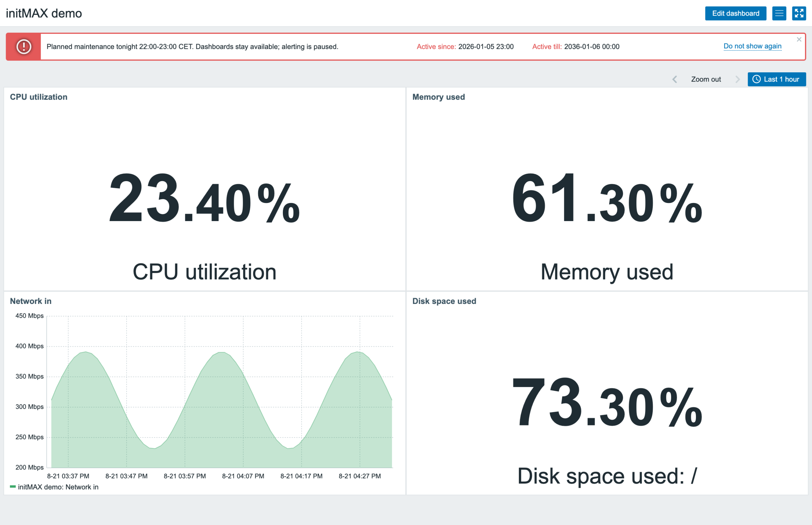Click the Edit dashboard button

[735, 13]
